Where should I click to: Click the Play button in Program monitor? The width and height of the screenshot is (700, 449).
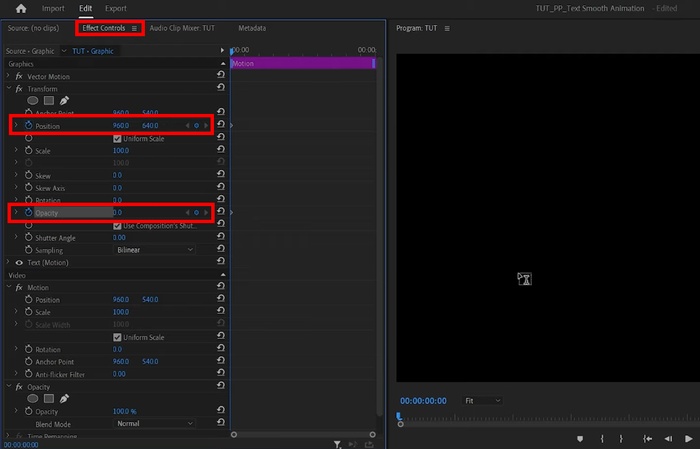[x=688, y=438]
